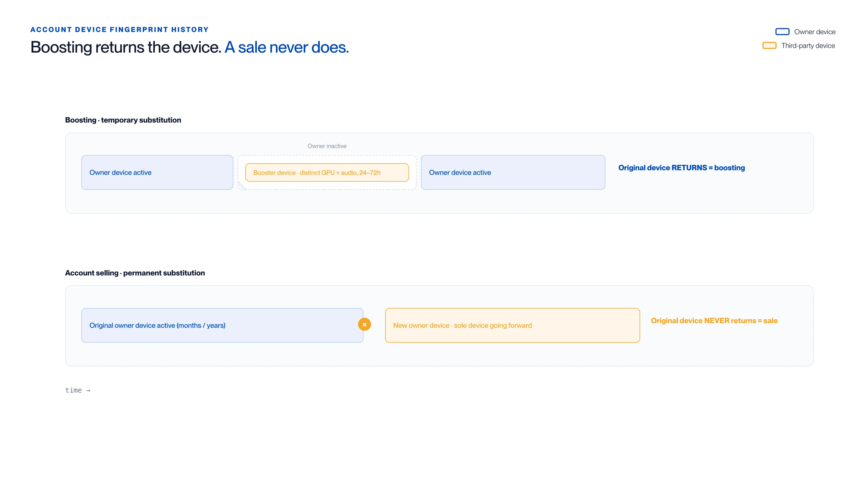This screenshot has width=868, height=488.
Task: Click the 'time →' axis label
Action: point(78,390)
